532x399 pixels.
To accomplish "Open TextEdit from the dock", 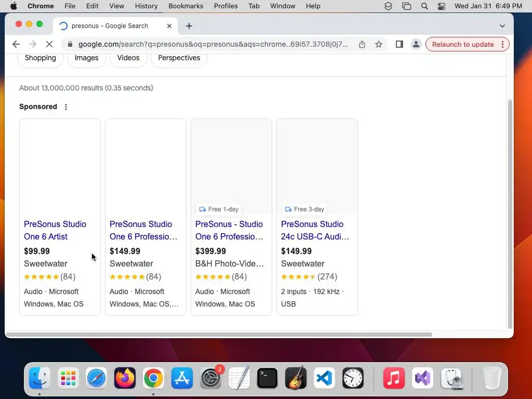I will [x=239, y=378].
